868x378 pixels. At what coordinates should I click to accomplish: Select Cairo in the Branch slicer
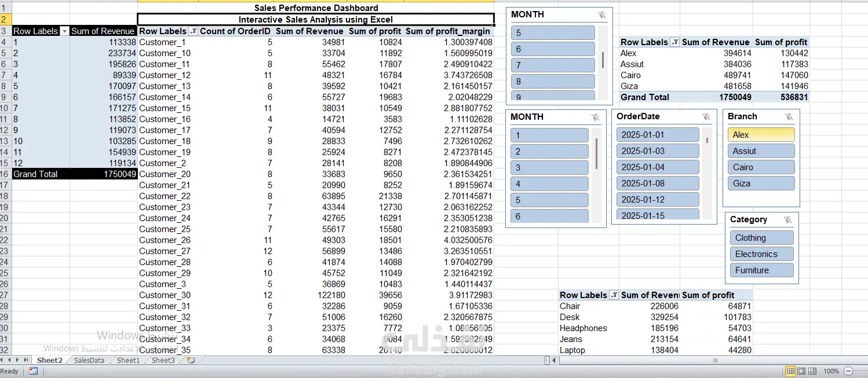point(761,167)
